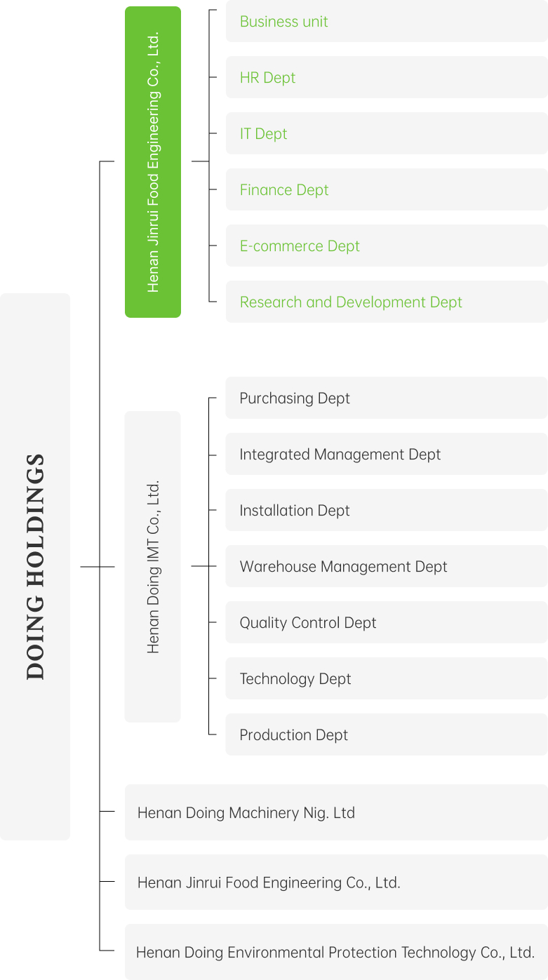Screen dimensions: 548x980
Task: Click the Henan Doing IMT Co., Ltd. box
Action: point(153,567)
